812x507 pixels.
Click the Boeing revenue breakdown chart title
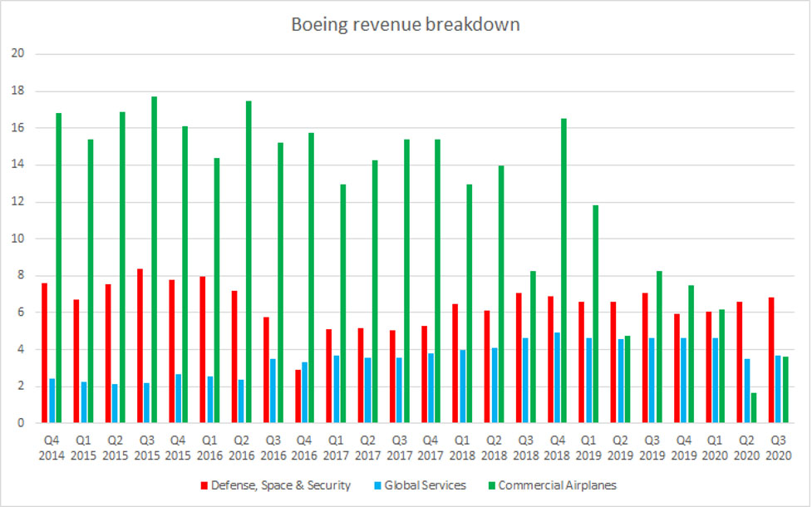tap(406, 25)
